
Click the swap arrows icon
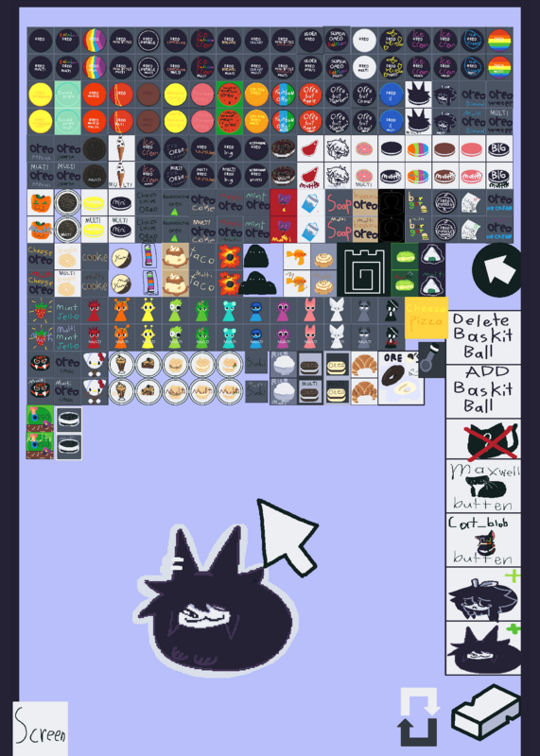click(x=419, y=716)
